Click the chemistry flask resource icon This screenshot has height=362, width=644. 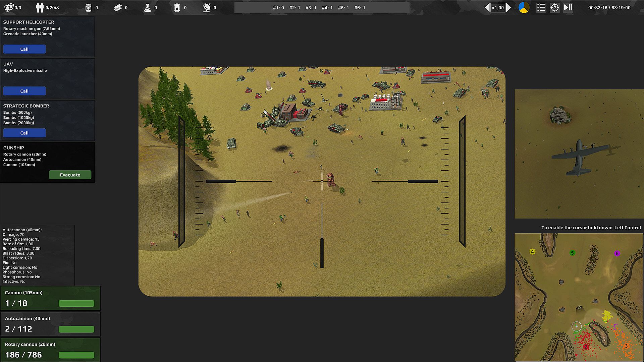point(147,7)
